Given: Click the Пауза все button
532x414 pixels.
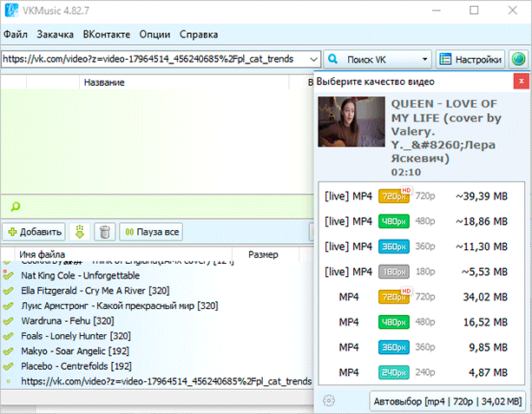Looking at the screenshot, I should pyautogui.click(x=151, y=232).
